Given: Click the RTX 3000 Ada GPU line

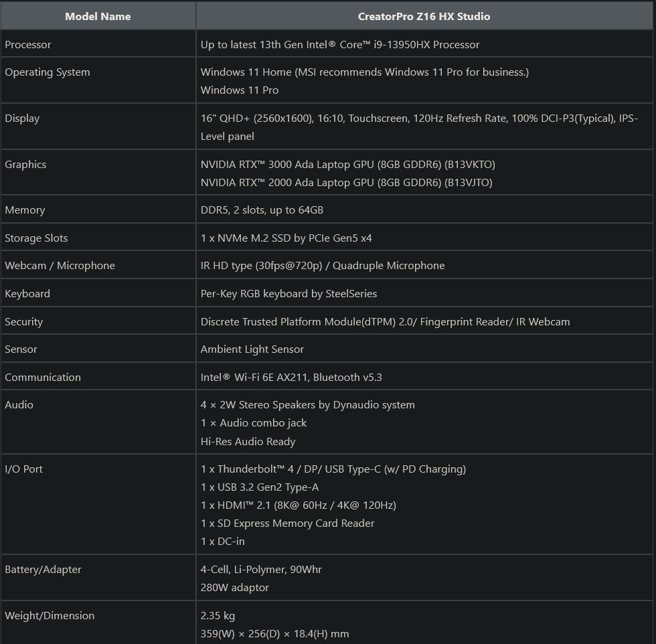Looking at the screenshot, I should coord(347,165).
